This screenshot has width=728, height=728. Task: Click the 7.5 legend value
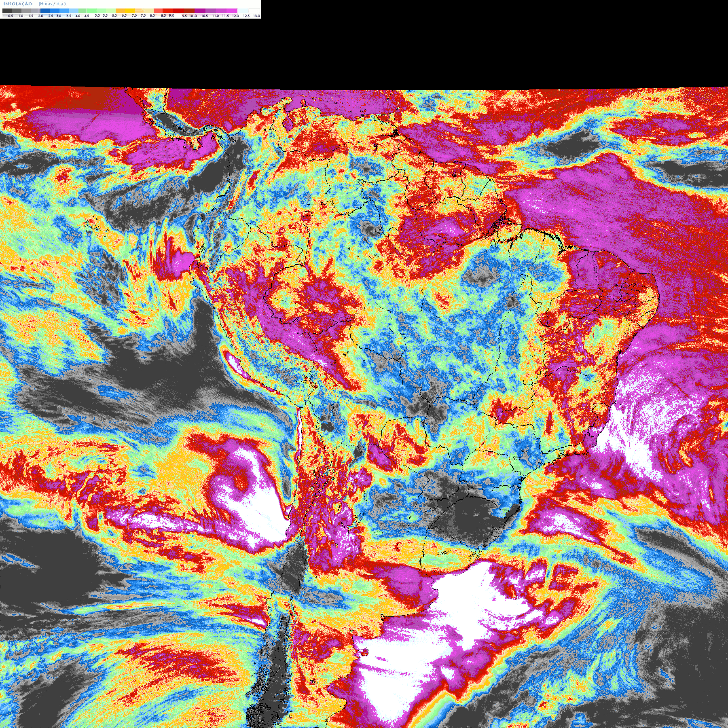(143, 15)
